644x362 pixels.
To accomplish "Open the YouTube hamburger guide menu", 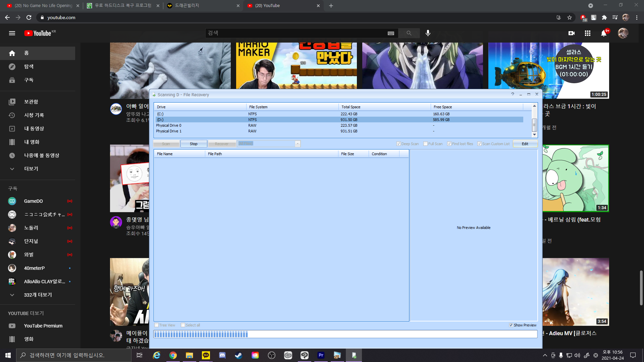I will [x=12, y=33].
